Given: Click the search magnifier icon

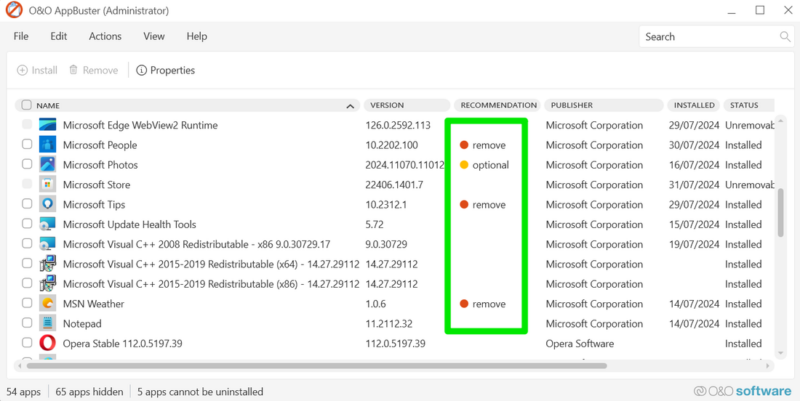Looking at the screenshot, I should point(785,37).
